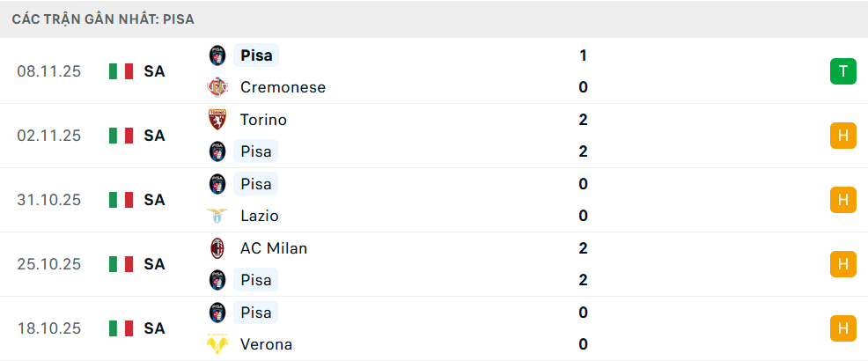Click the green T result badge
The image size is (868, 361).
[x=842, y=71]
